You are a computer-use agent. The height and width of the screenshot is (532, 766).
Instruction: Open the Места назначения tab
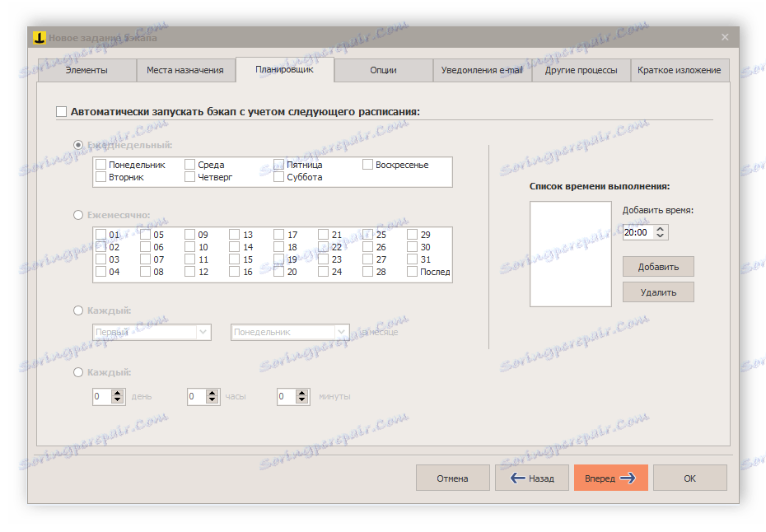tap(185, 70)
